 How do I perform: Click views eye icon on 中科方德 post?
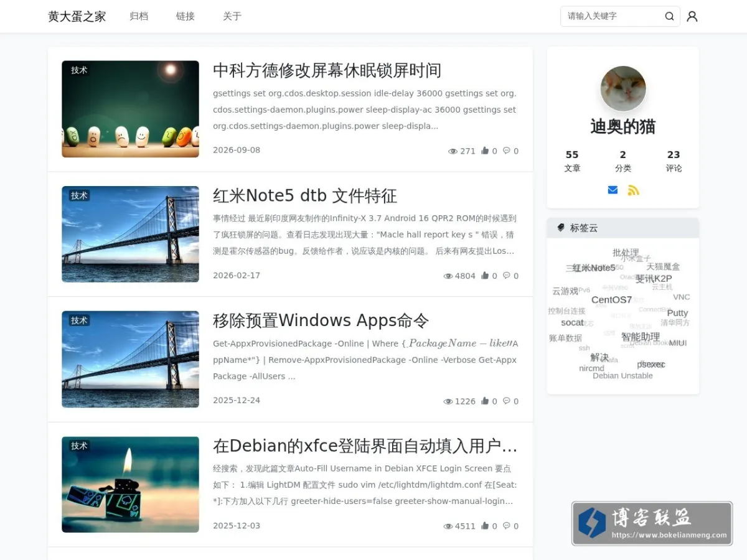(x=453, y=151)
